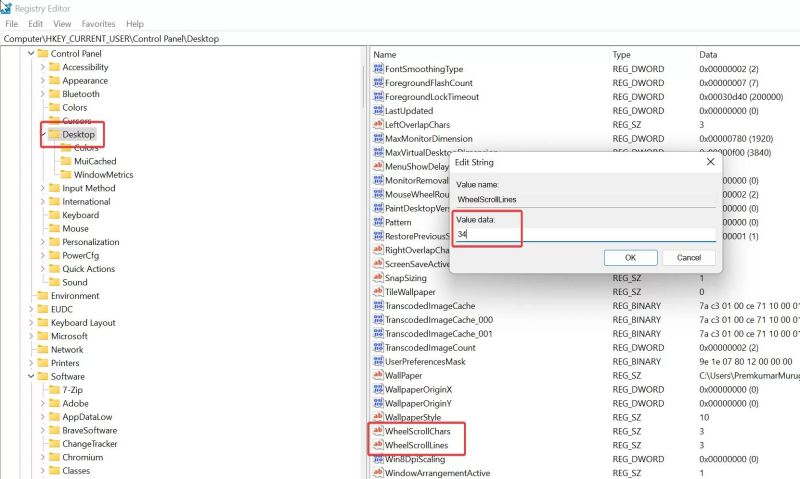Click the TileWallpaper string icon
Screen dimensions: 800x479
(x=378, y=291)
